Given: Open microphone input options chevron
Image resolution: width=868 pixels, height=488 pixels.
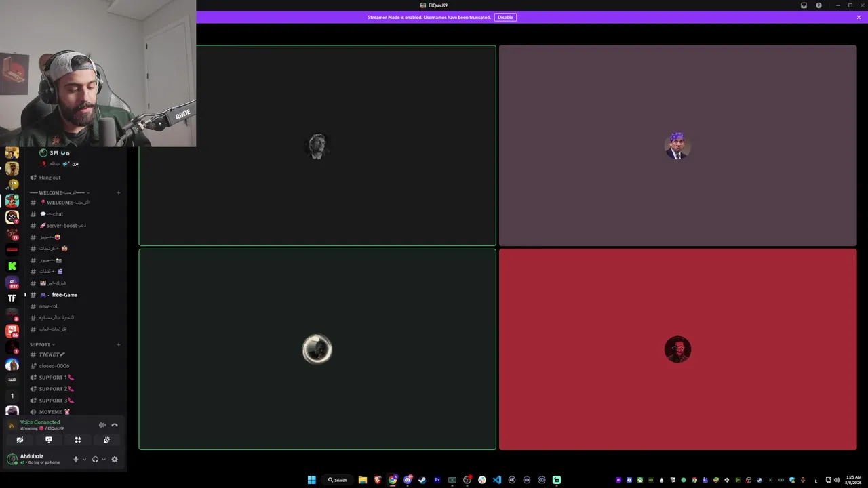Looking at the screenshot, I should coord(84,459).
